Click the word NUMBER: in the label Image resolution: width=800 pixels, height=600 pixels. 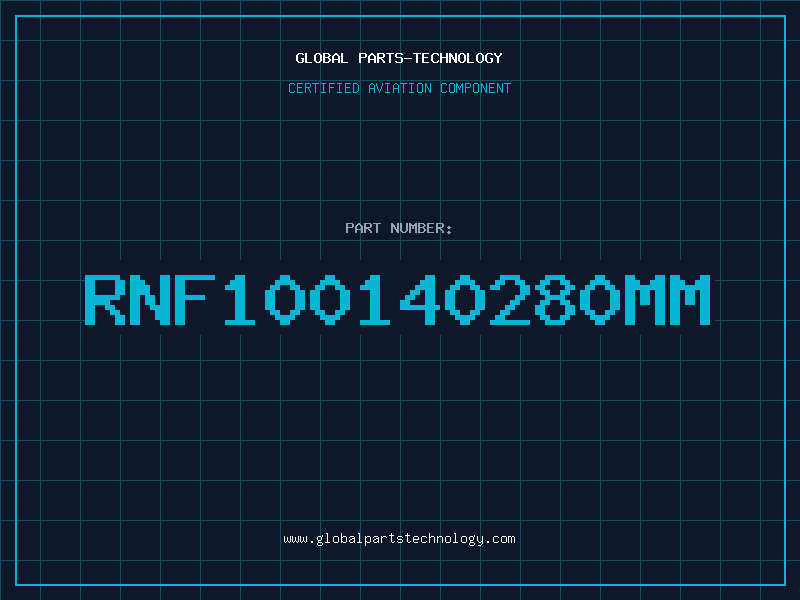pyautogui.click(x=421, y=228)
